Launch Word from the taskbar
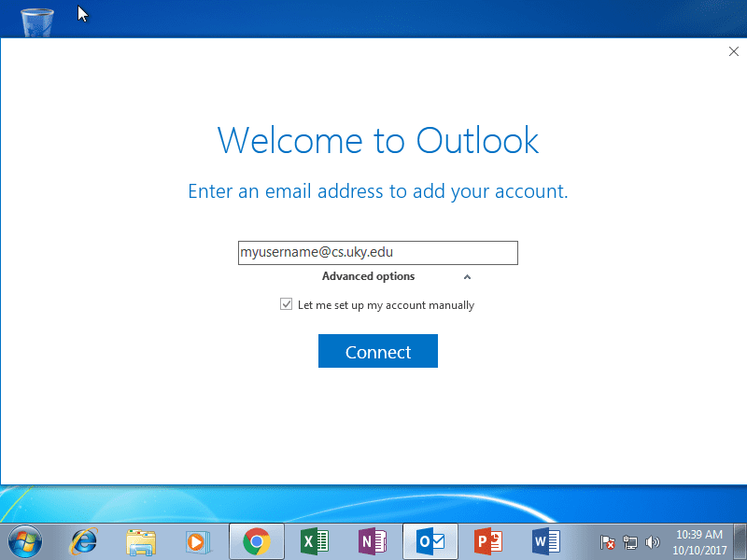The width and height of the screenshot is (747, 560). click(x=546, y=541)
